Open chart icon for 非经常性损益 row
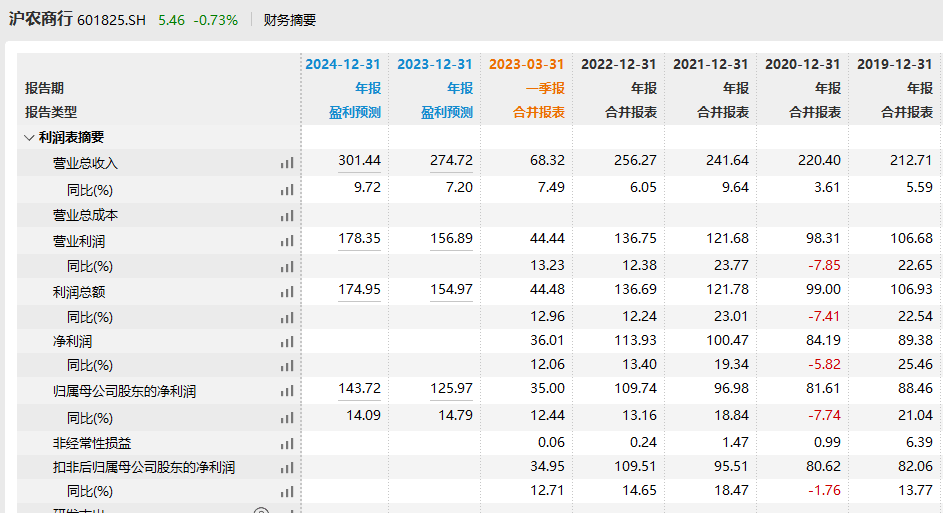 287,443
